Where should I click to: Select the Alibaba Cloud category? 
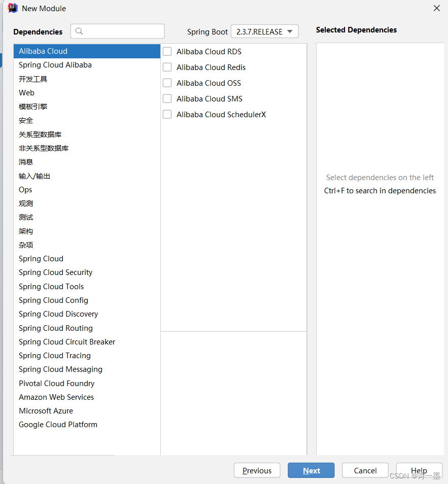(87, 51)
